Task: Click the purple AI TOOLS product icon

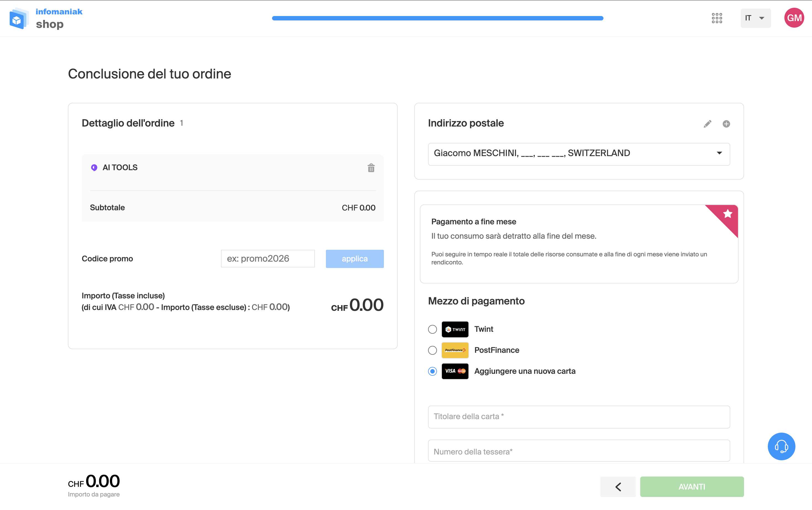Action: click(94, 168)
